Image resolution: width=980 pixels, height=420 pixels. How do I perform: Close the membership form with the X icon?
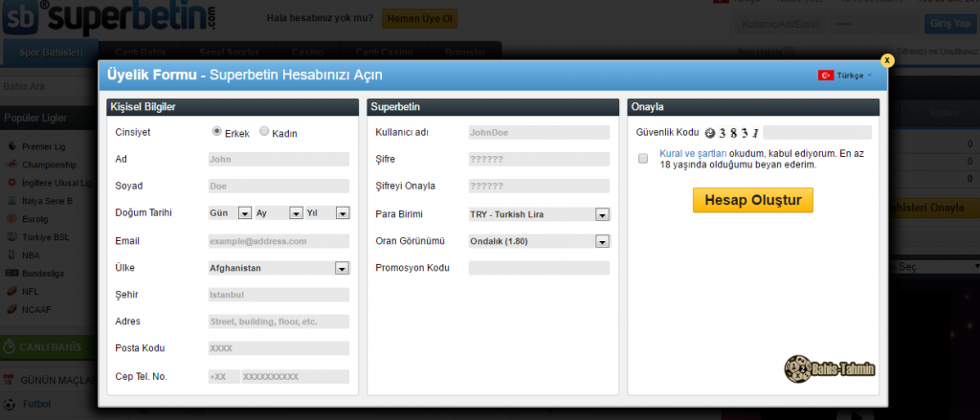[x=887, y=59]
